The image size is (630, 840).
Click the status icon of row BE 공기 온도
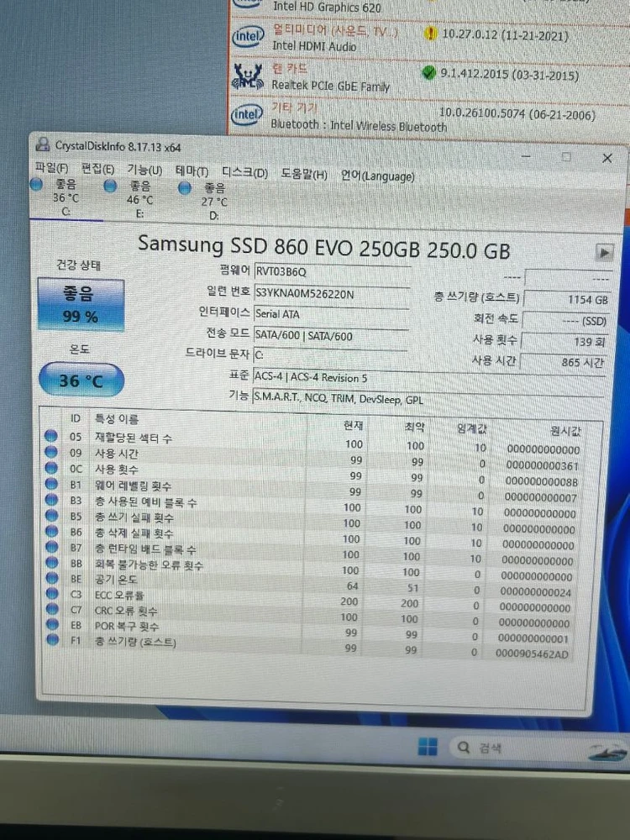click(x=52, y=578)
